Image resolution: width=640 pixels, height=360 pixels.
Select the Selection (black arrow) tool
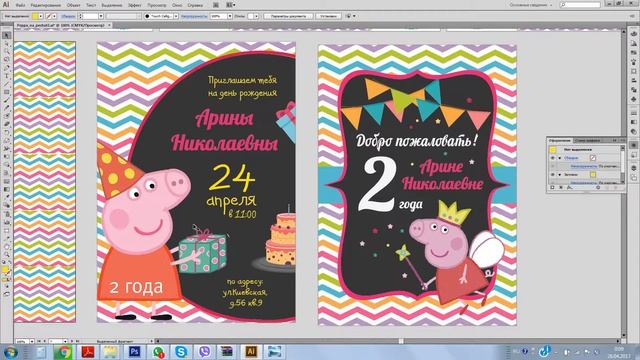[7, 36]
